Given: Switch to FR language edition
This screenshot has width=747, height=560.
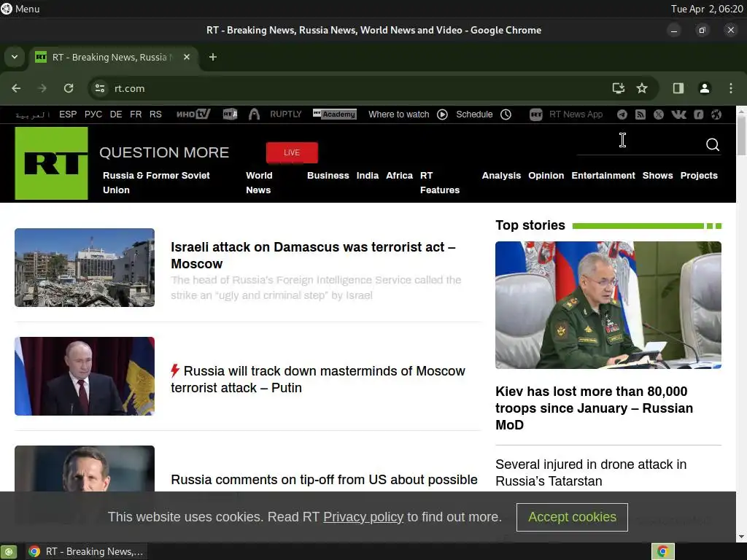Looking at the screenshot, I should tap(136, 114).
